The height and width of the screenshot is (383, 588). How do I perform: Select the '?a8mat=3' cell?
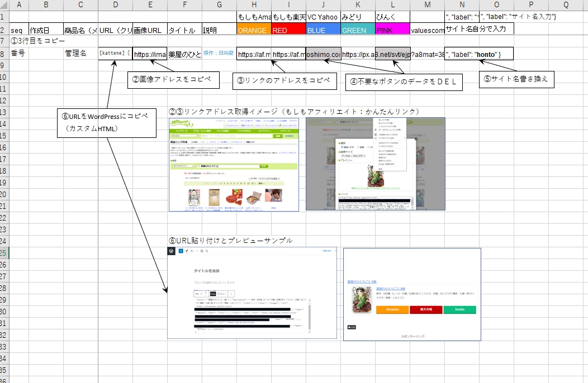(x=427, y=54)
